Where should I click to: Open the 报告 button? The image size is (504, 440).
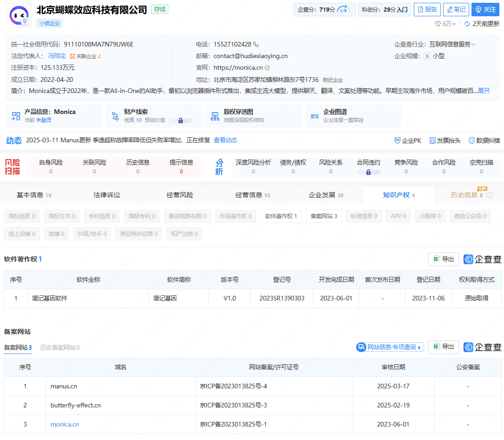427,9
